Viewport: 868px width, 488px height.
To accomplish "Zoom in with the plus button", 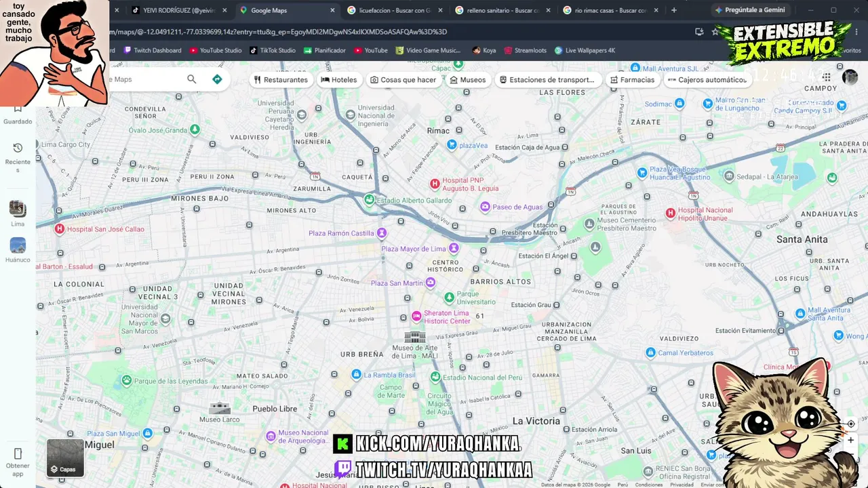I will 850,441.
